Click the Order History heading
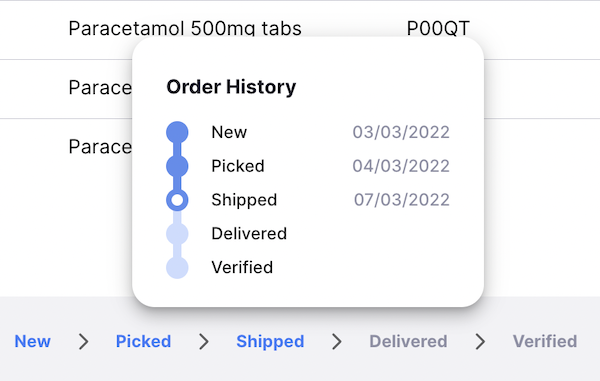The height and width of the screenshot is (381, 600). (231, 87)
